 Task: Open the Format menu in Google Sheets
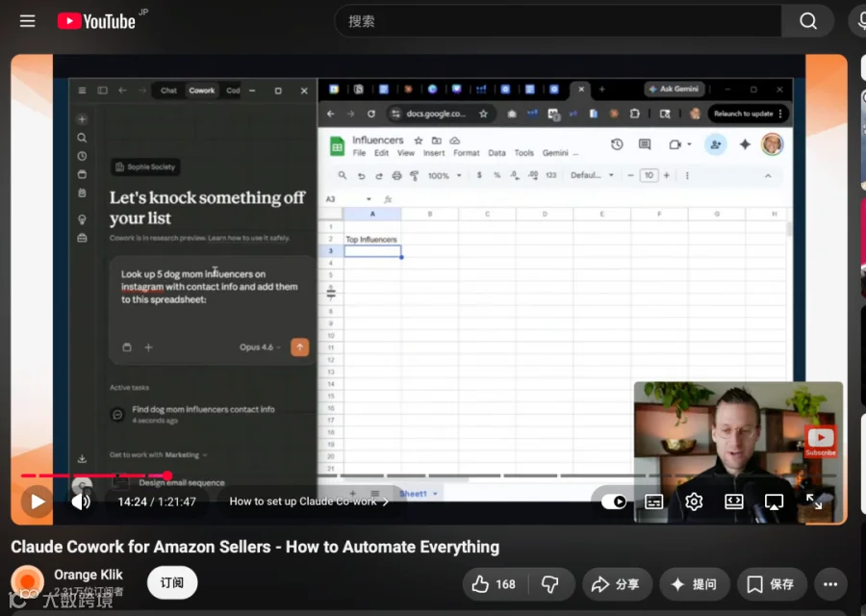pyautogui.click(x=466, y=153)
